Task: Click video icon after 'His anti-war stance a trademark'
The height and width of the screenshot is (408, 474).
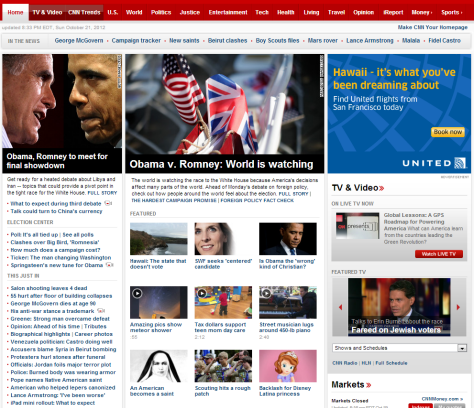Action: [x=101, y=311]
